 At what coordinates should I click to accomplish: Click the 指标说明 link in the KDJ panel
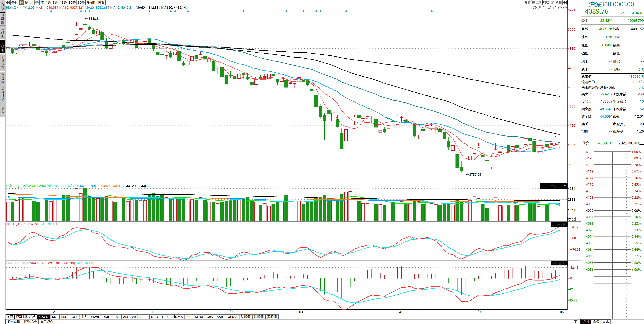point(559,224)
